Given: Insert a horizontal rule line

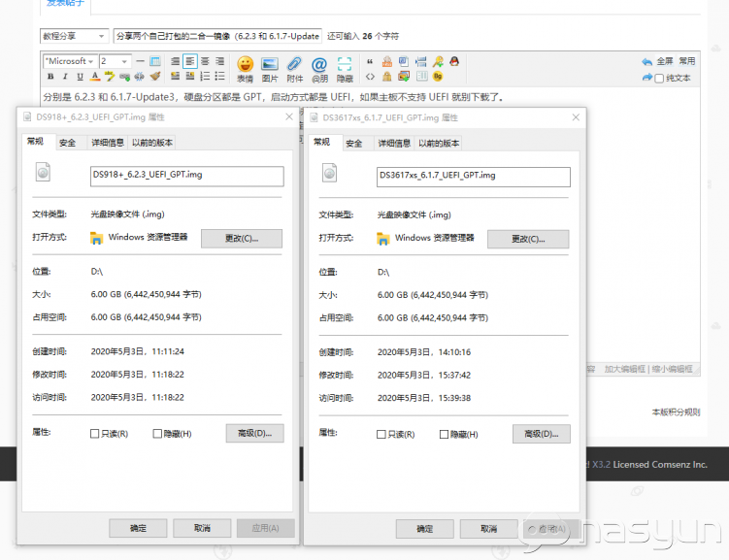Looking at the screenshot, I should coord(140,61).
